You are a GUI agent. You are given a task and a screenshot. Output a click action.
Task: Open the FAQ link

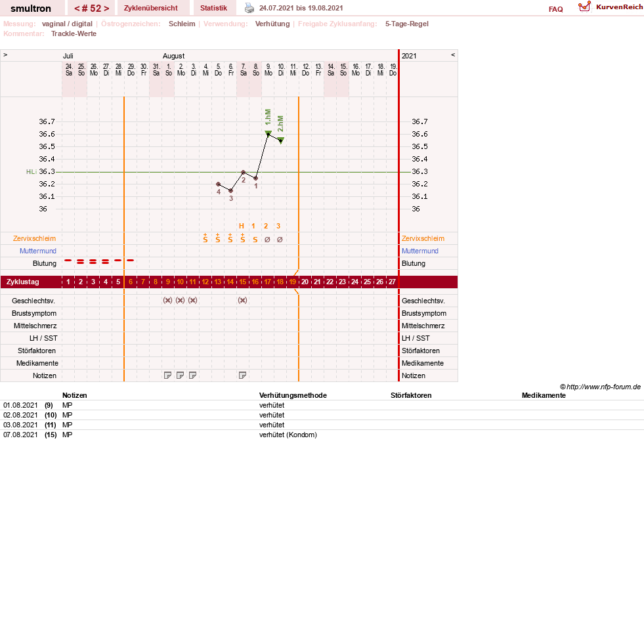[x=555, y=9]
